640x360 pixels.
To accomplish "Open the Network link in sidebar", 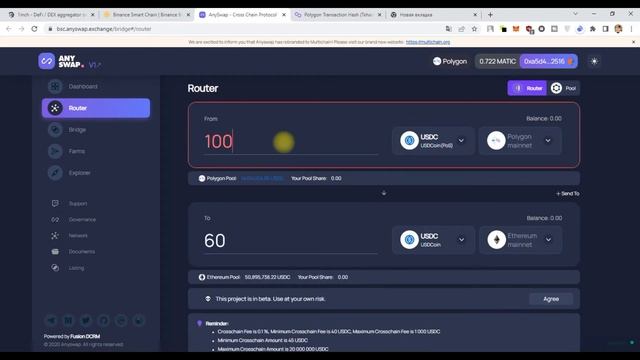I will point(78,236).
